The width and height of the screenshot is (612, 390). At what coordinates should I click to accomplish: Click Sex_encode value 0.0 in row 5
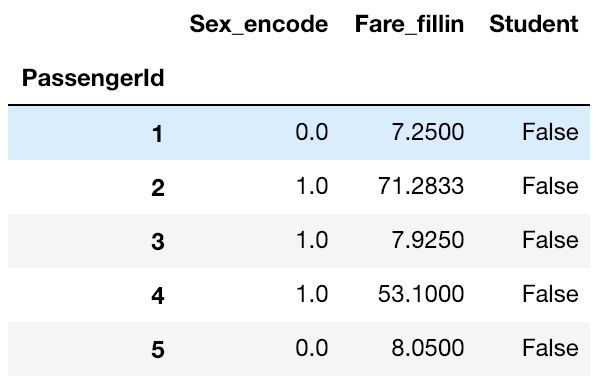[x=311, y=348]
